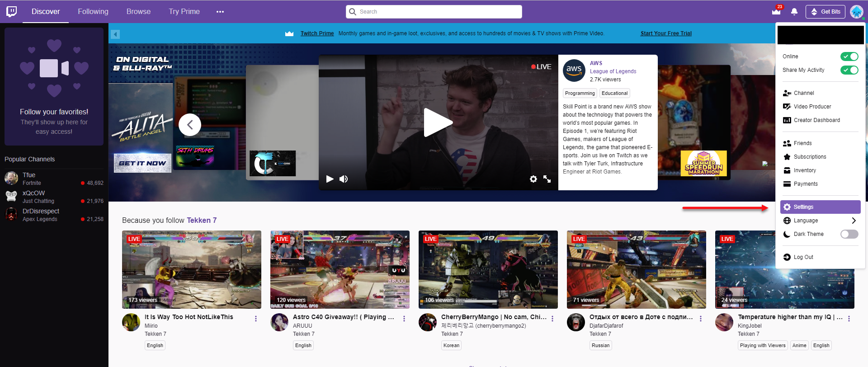The width and height of the screenshot is (868, 367).
Task: Click the Tfue avatar in Popular Channels
Action: (11, 178)
